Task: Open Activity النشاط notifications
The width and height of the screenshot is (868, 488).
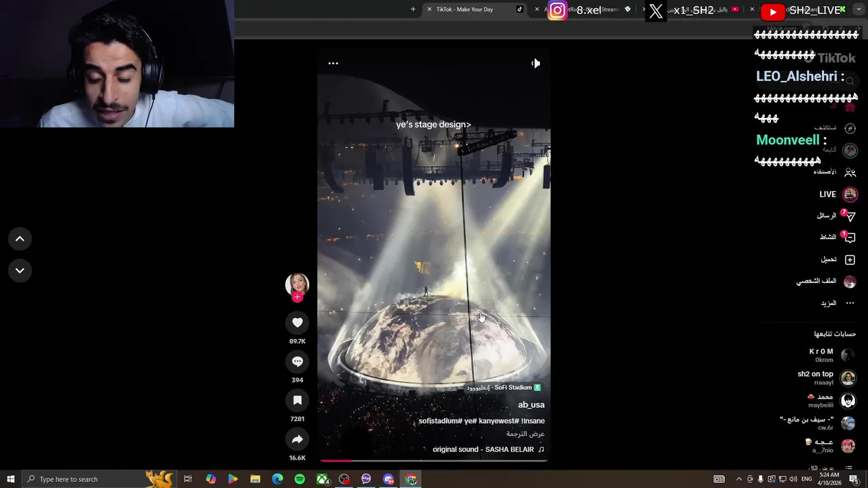Action: pos(837,237)
